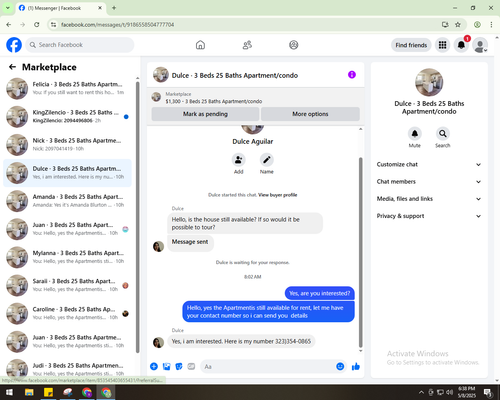
Task: Open Amanda's conversation in the list
Action: click(67, 201)
